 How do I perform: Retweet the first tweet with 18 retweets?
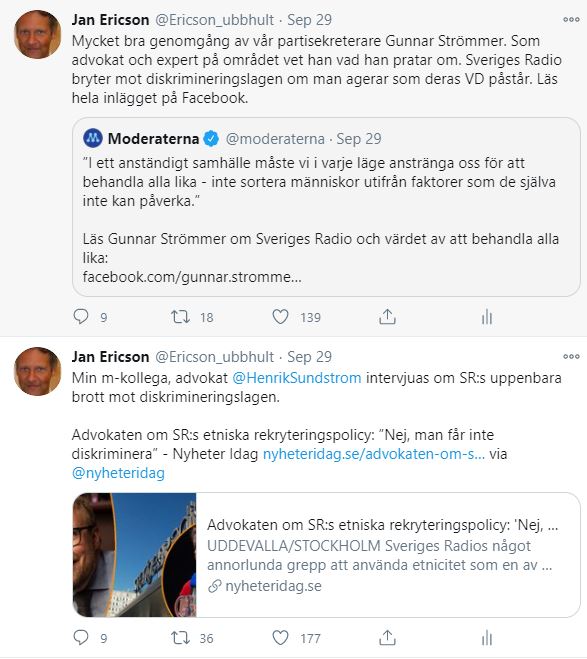[x=180, y=316]
